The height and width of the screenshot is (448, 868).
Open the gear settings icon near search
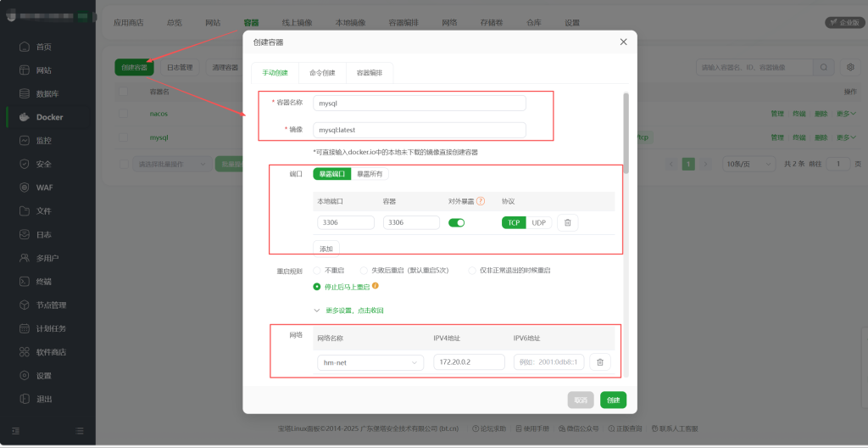click(851, 67)
